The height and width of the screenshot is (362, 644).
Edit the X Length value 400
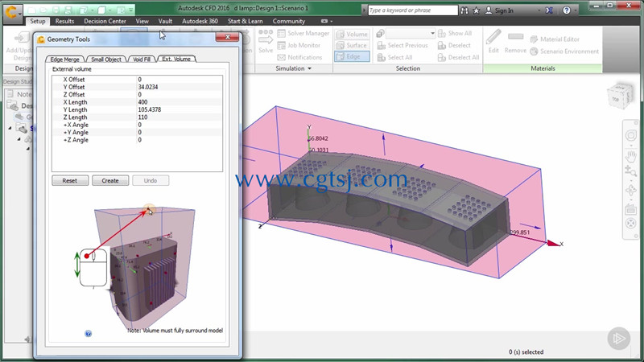pyautogui.click(x=180, y=102)
